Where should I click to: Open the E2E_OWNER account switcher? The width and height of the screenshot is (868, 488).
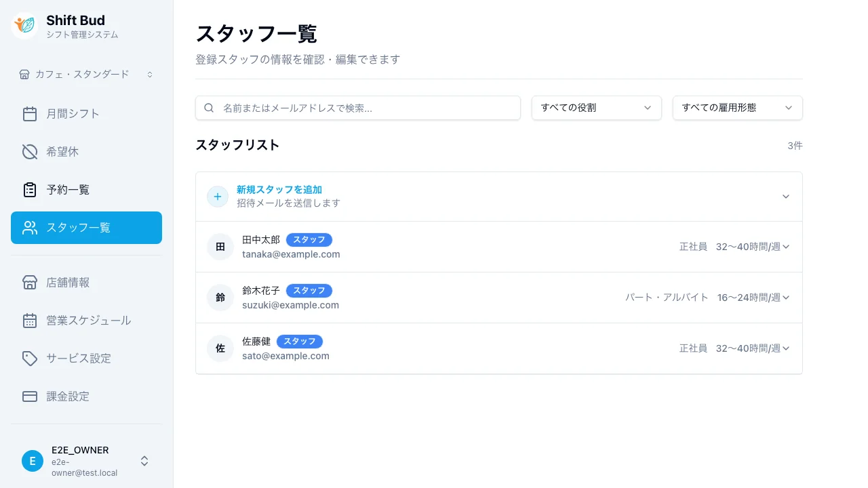tap(144, 461)
